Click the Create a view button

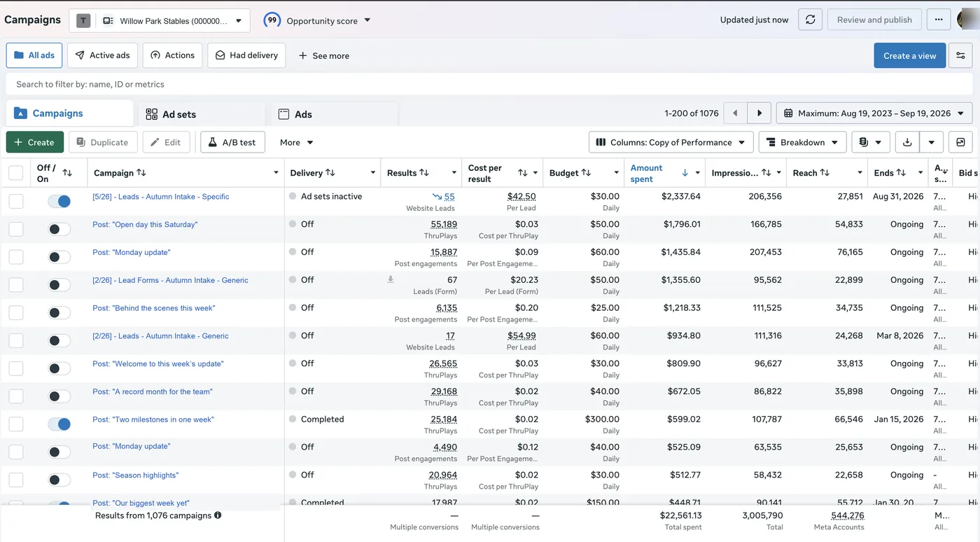(909, 55)
